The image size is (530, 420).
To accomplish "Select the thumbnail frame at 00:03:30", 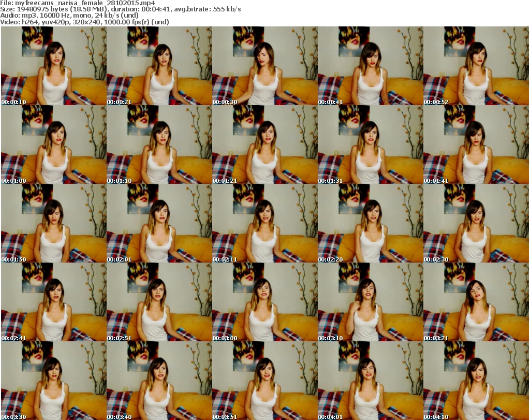I will point(54,381).
